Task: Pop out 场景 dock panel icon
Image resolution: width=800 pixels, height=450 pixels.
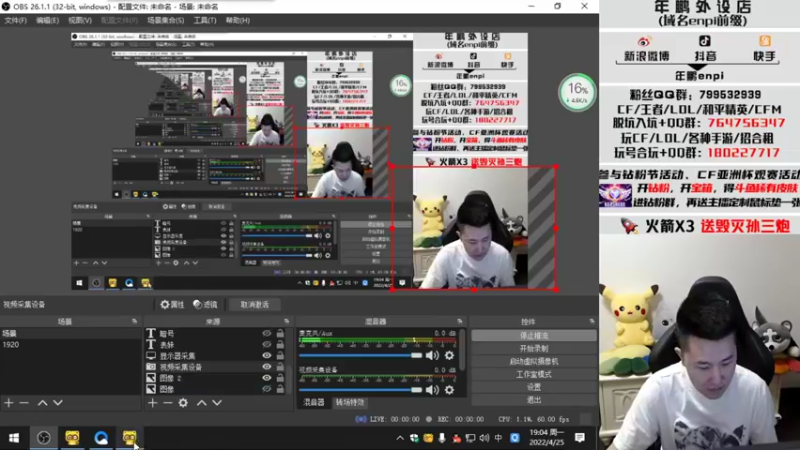Action: (134, 321)
